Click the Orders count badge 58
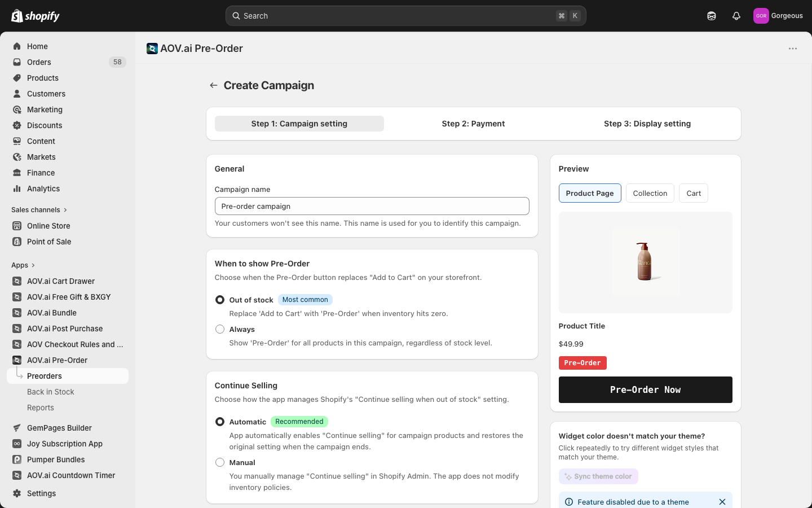Viewport: 812px width, 508px height. [x=117, y=62]
